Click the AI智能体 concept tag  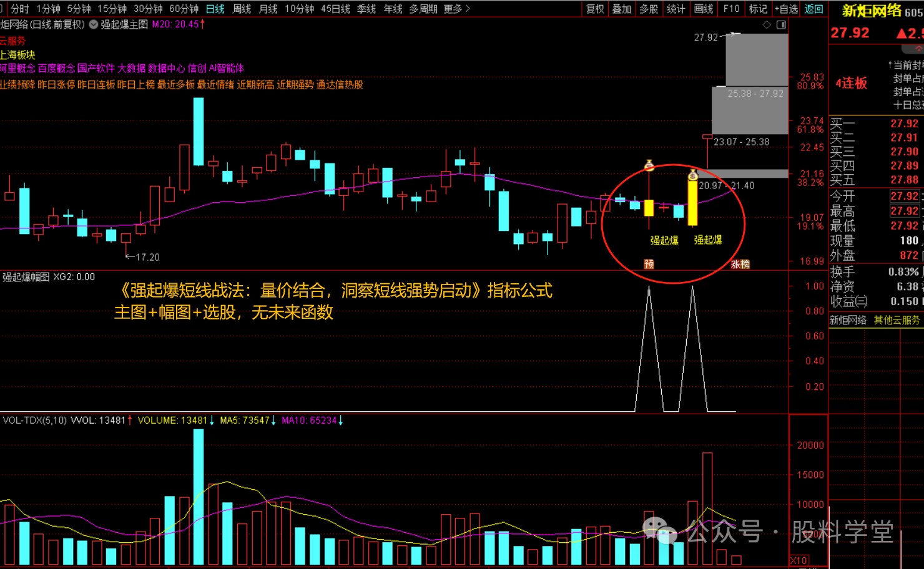point(226,68)
